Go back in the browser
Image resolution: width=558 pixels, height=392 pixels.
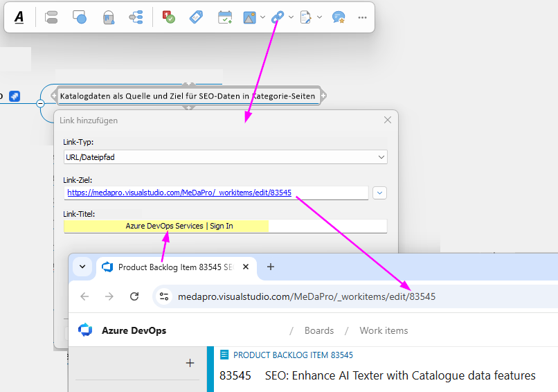pyautogui.click(x=84, y=296)
